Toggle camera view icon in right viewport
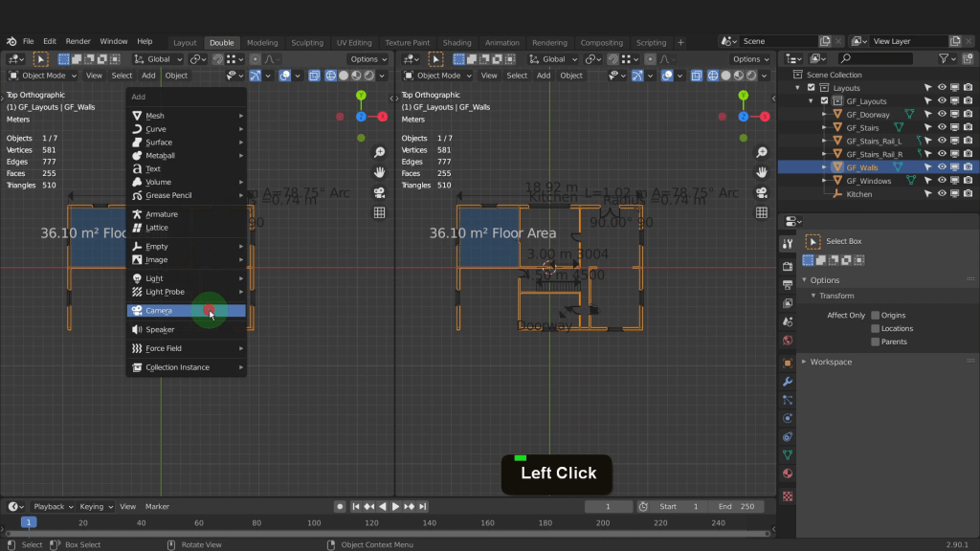Viewport: 980px width, 551px height. pos(762,192)
